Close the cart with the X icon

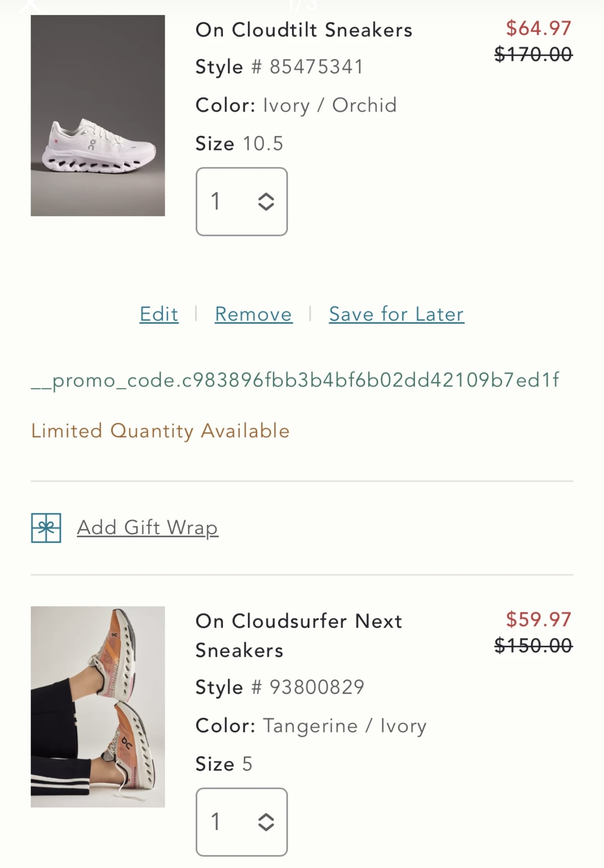tap(31, 5)
